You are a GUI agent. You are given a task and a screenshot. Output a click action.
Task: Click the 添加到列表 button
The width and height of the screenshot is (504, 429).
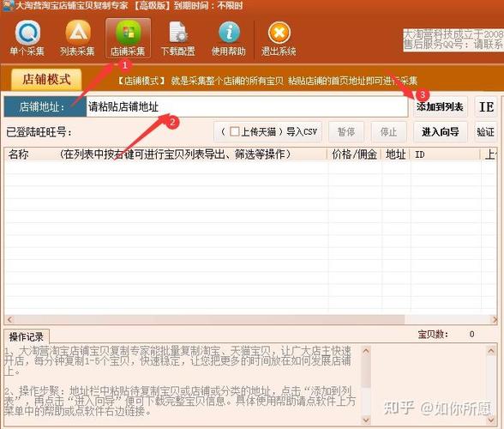pyautogui.click(x=440, y=106)
